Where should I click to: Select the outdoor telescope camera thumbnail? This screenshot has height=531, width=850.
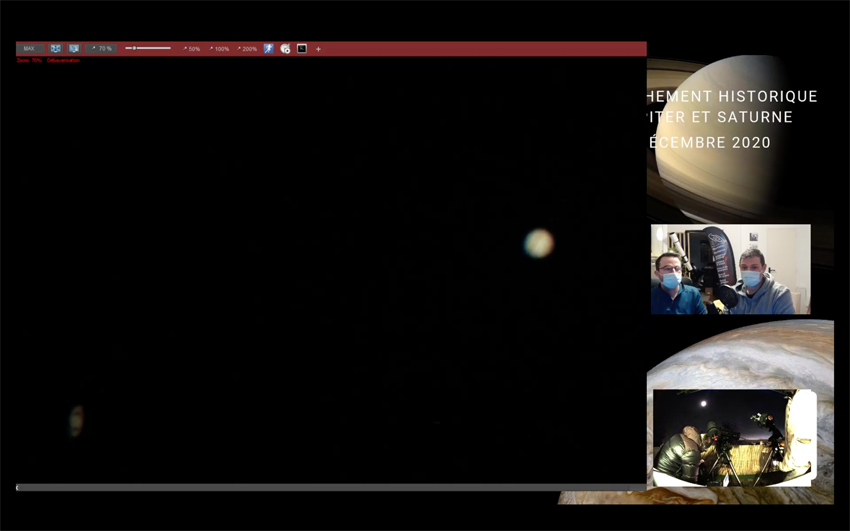[x=735, y=438]
